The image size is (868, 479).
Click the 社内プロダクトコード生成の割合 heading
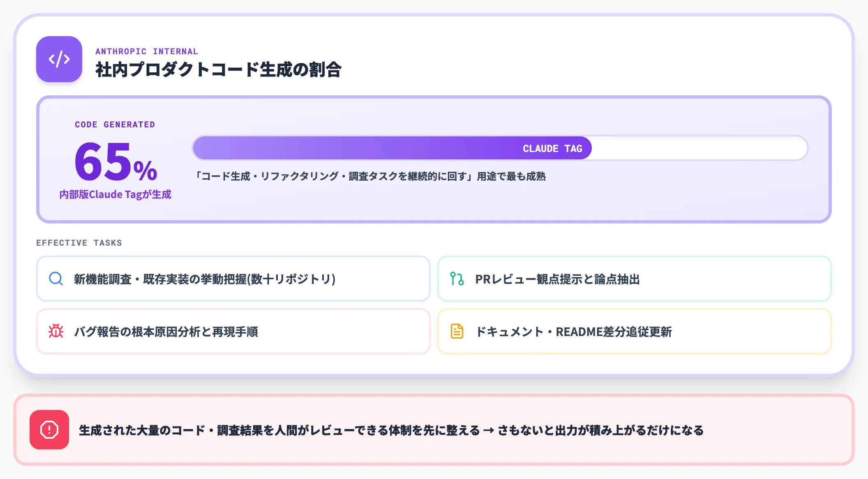218,69
